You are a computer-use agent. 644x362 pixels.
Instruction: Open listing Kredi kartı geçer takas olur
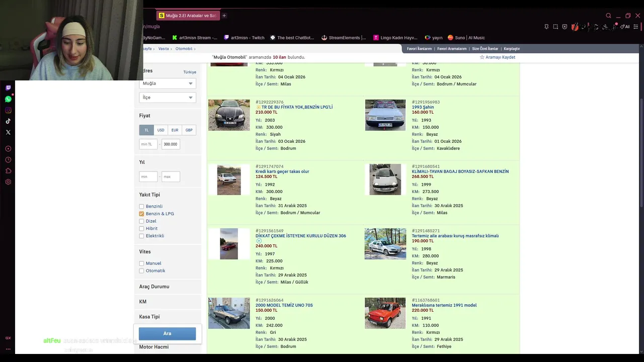(282, 171)
